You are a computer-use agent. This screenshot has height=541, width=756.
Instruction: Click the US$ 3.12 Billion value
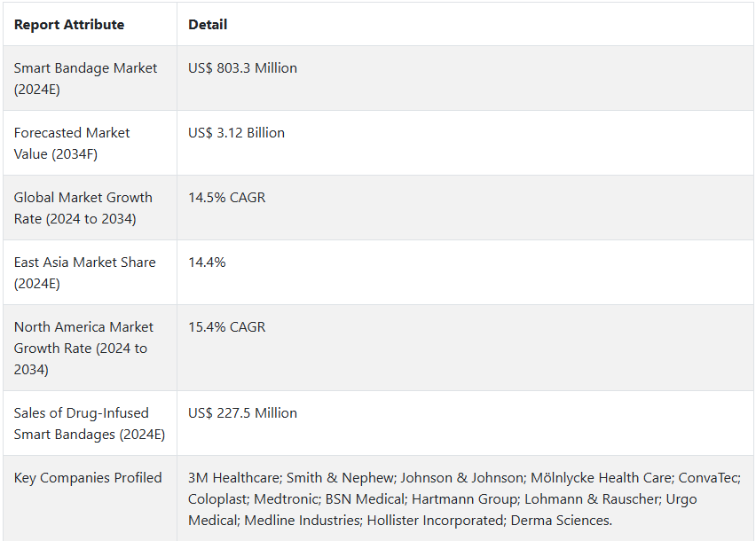236,132
